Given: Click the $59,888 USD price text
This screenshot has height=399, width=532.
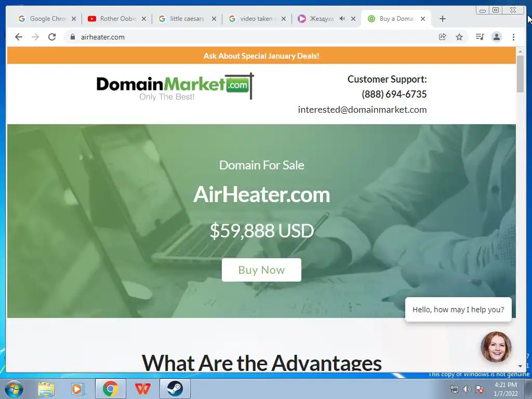Looking at the screenshot, I should [262, 231].
